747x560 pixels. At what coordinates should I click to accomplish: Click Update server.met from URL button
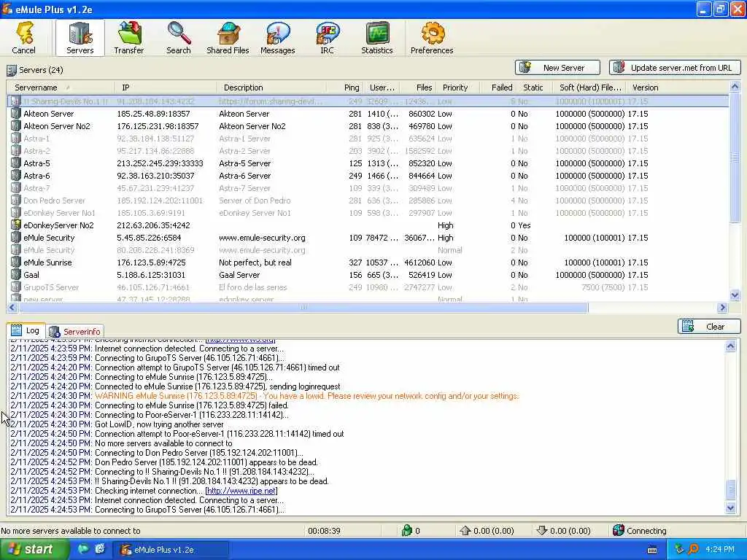[x=675, y=68]
